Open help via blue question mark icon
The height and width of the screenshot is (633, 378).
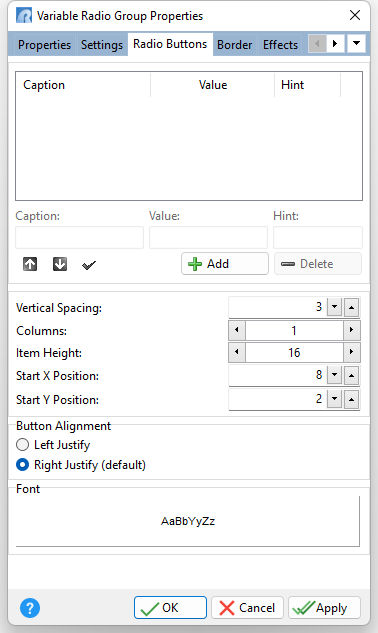30,608
